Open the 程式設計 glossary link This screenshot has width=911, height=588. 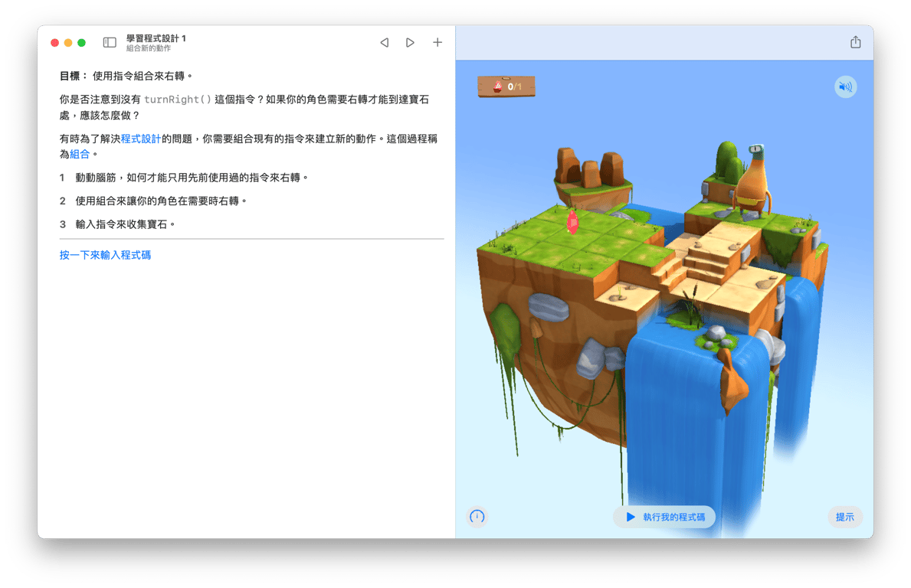(x=141, y=139)
